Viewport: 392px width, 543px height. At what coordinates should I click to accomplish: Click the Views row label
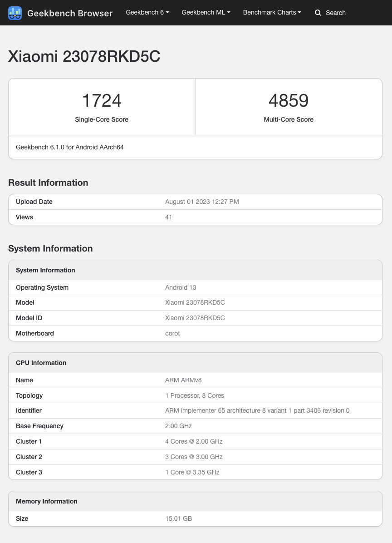(x=24, y=217)
